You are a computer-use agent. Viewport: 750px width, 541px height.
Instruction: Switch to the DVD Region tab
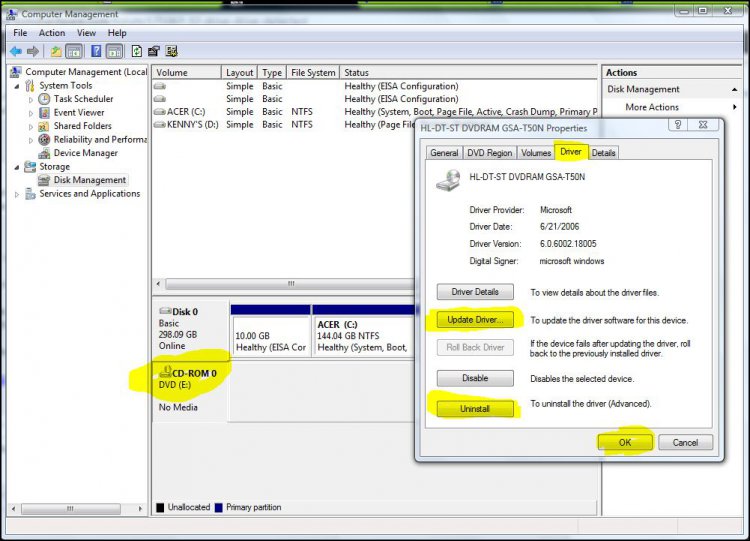coord(489,153)
